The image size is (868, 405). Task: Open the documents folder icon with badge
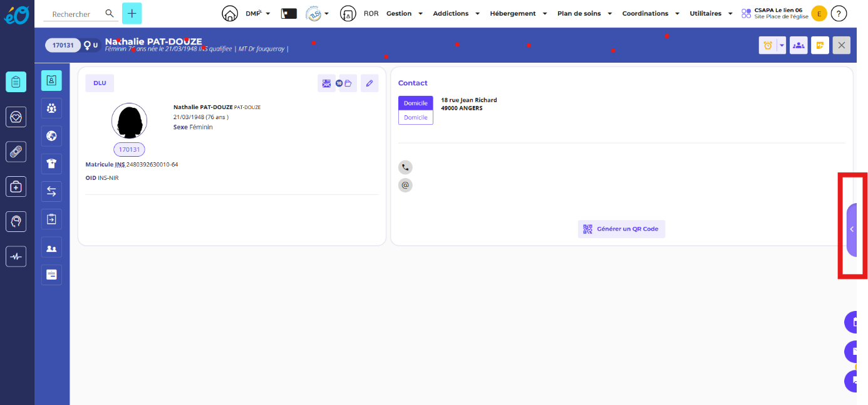click(347, 83)
